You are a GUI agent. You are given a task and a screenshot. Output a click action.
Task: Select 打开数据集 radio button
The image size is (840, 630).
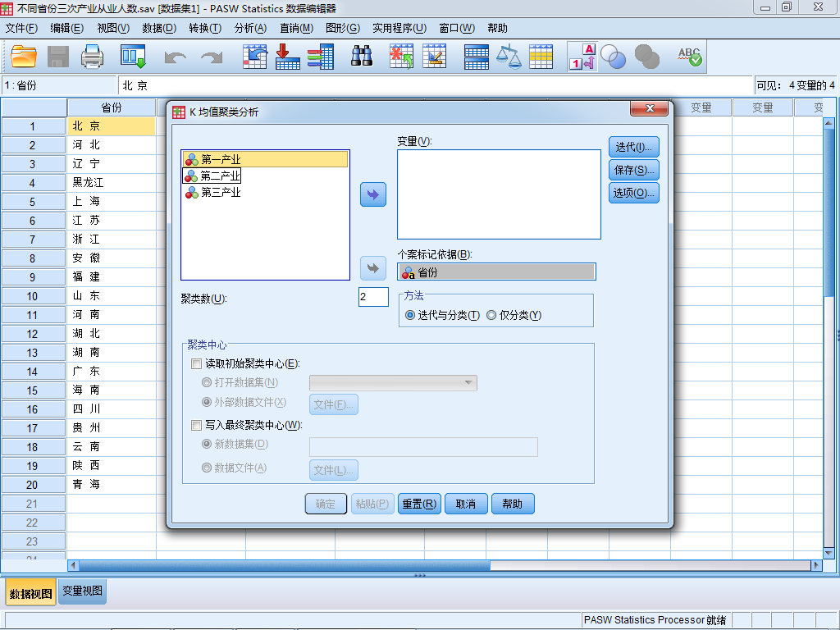[206, 382]
